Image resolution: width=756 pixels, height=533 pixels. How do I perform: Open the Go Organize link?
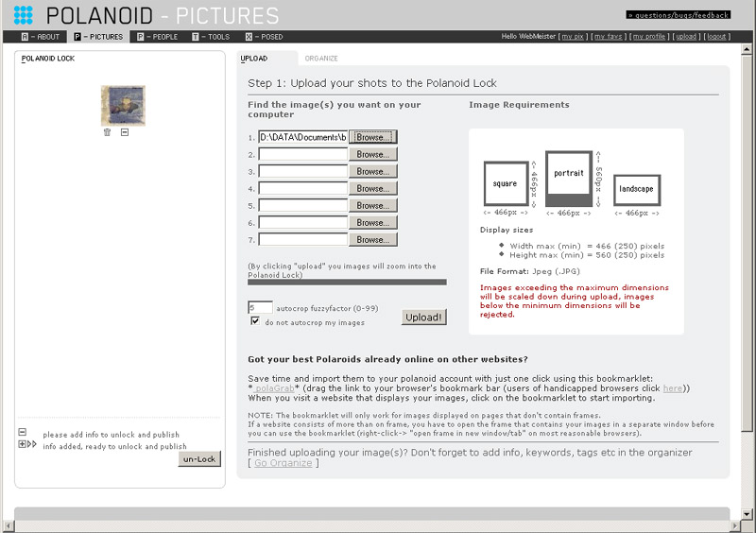(283, 463)
